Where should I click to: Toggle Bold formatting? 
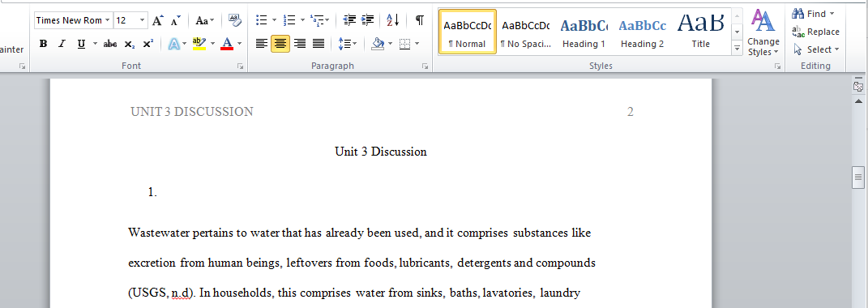point(43,44)
